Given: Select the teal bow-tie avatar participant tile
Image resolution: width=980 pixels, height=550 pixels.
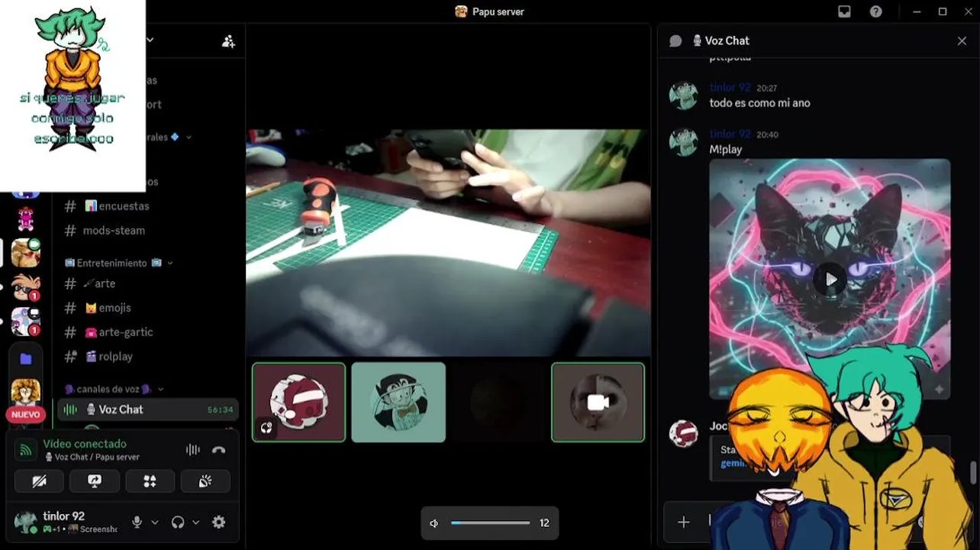Looking at the screenshot, I should click(398, 402).
